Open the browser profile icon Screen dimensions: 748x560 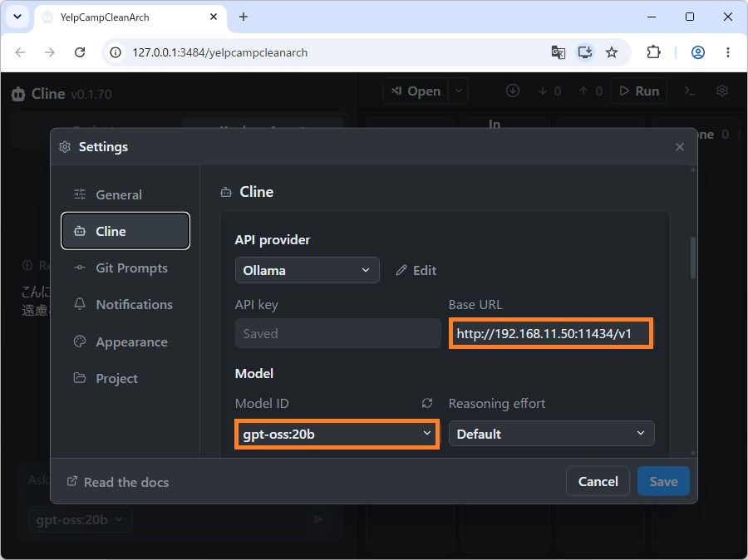tap(698, 52)
